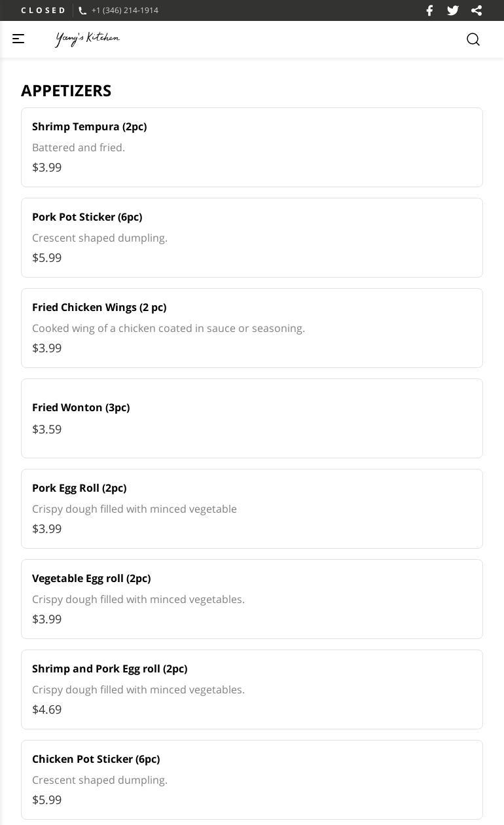Open the Facebook page icon

point(429,10)
